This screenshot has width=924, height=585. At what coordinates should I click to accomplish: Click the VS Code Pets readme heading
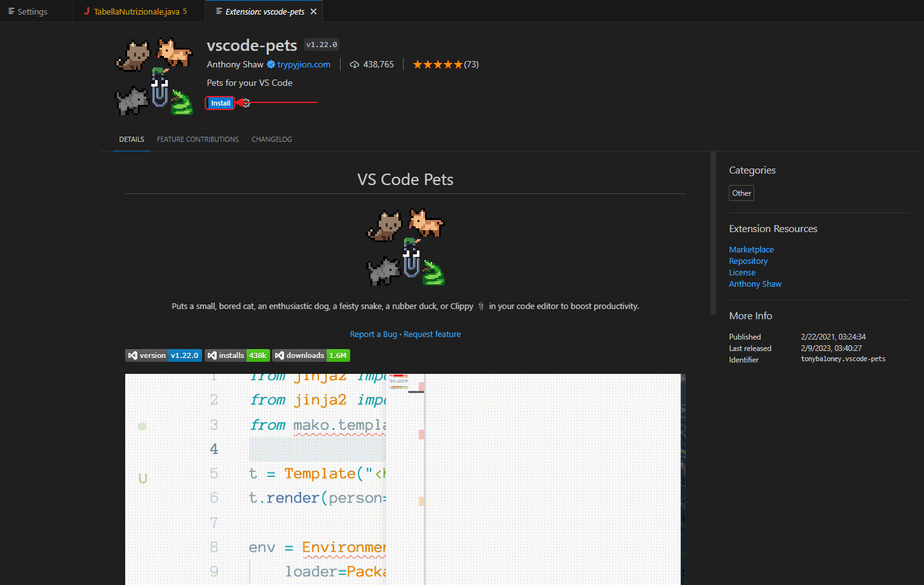[x=405, y=179]
